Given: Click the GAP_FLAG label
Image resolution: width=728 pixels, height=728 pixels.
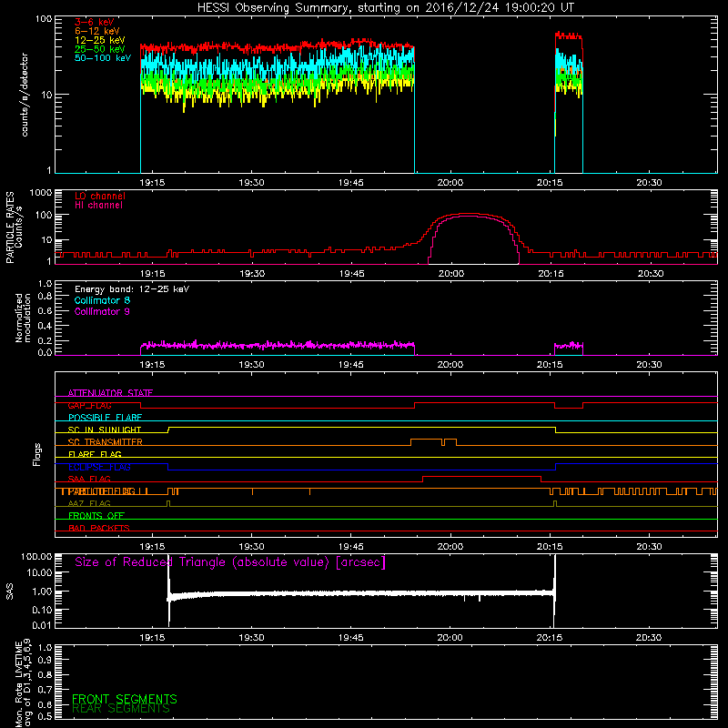Looking at the screenshot, I should click(89, 405).
